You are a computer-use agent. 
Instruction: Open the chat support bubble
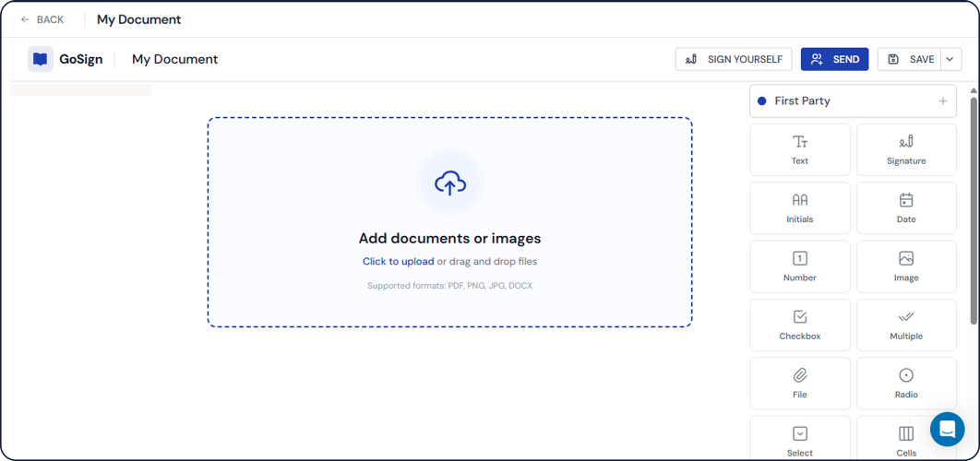pyautogui.click(x=948, y=429)
